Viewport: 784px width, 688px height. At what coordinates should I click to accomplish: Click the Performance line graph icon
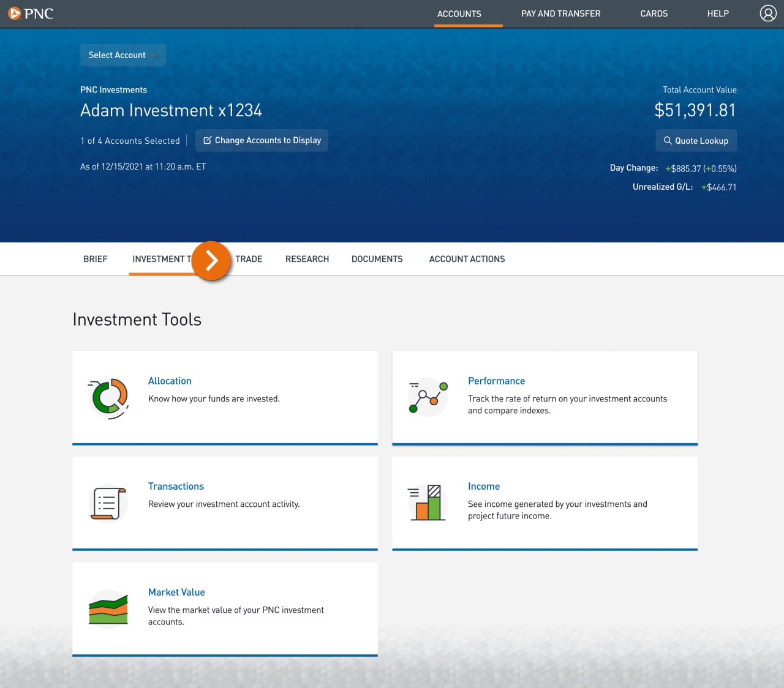427,397
